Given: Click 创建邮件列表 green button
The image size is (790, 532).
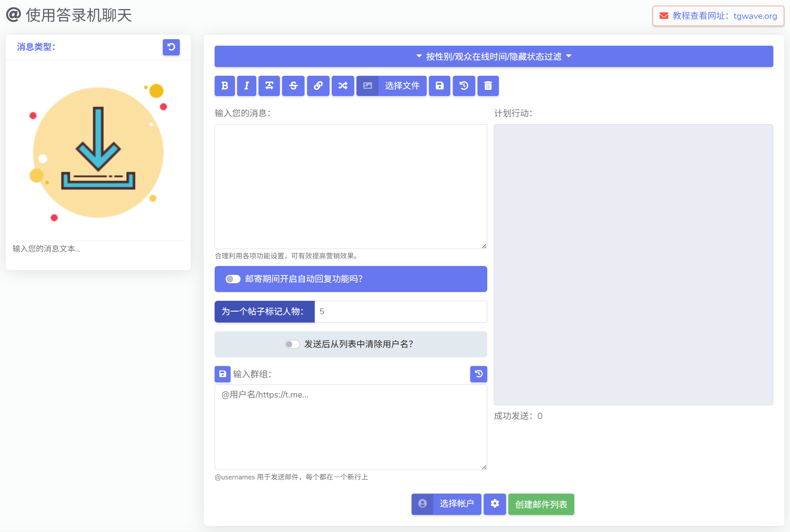Looking at the screenshot, I should pyautogui.click(x=541, y=504).
